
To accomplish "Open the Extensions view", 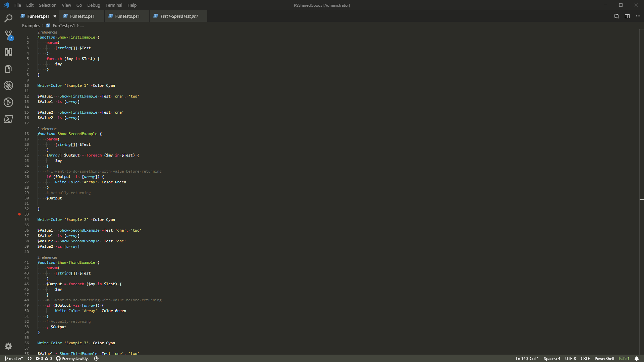I will (x=8, y=52).
